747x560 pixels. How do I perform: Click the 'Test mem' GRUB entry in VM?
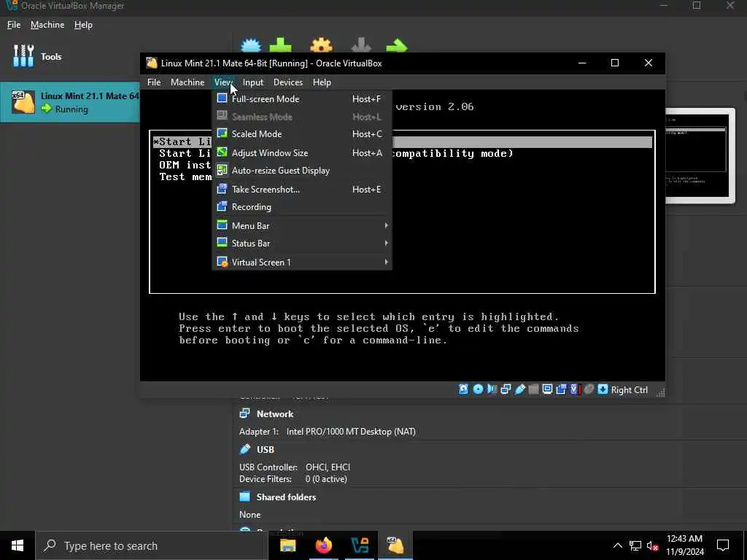click(185, 176)
